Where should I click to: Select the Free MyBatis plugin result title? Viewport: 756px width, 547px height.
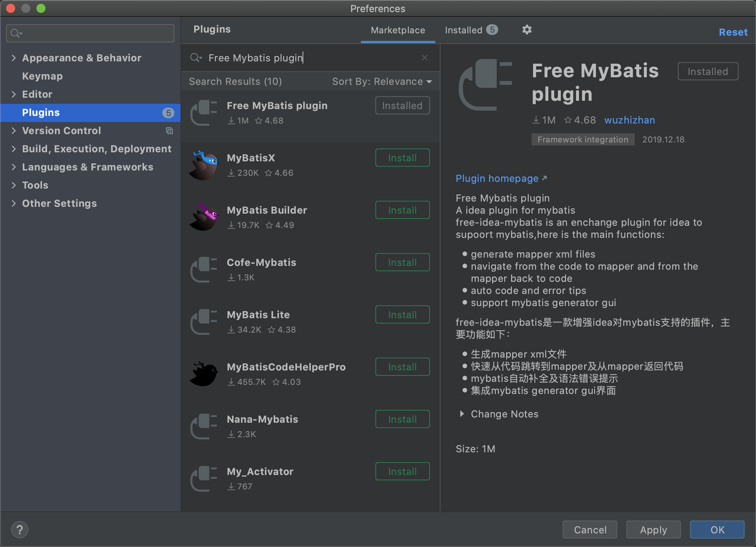coord(277,106)
